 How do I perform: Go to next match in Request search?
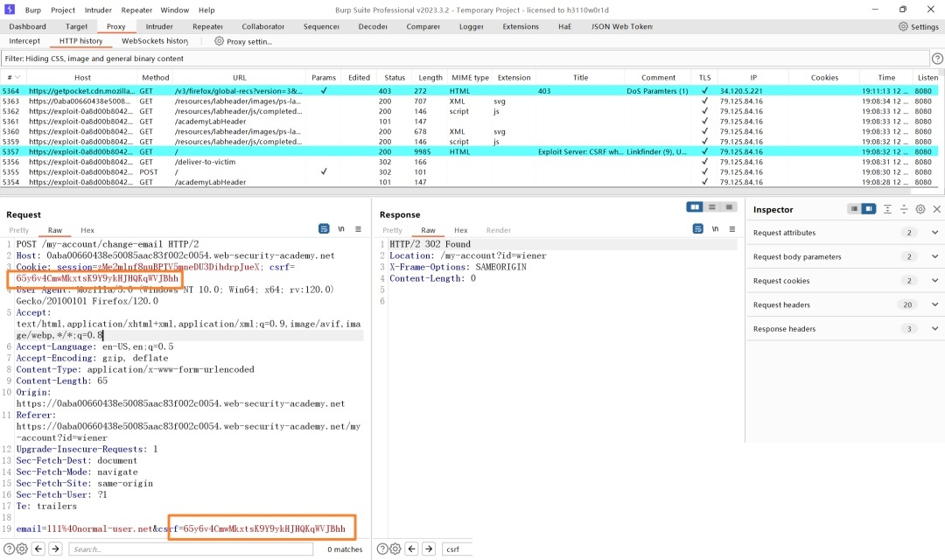click(55, 549)
